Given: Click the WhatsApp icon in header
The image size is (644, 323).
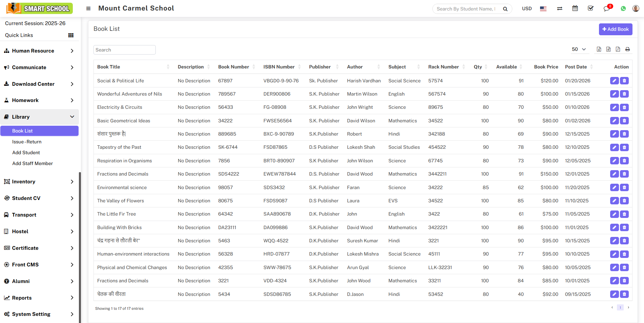Looking at the screenshot, I should [x=623, y=8].
